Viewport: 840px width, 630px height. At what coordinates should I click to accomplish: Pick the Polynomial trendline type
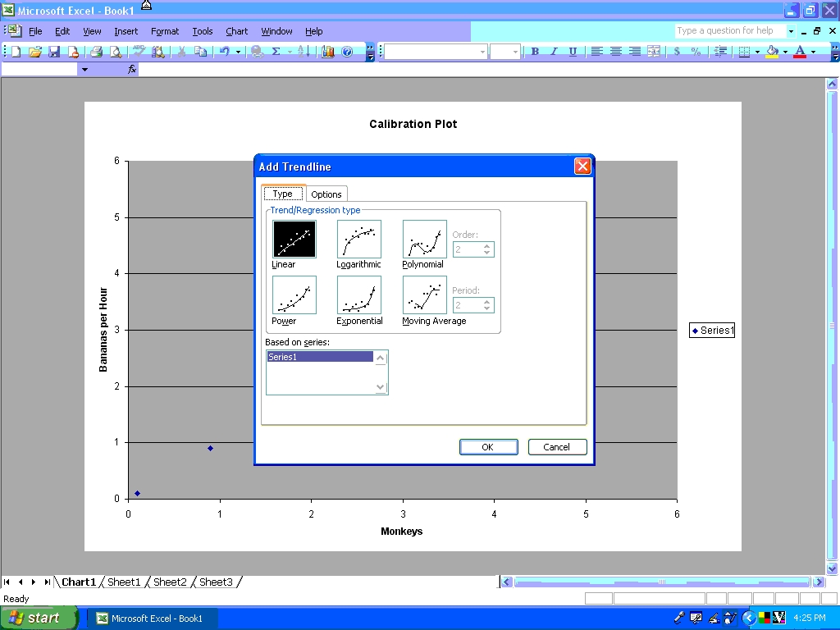tap(424, 240)
